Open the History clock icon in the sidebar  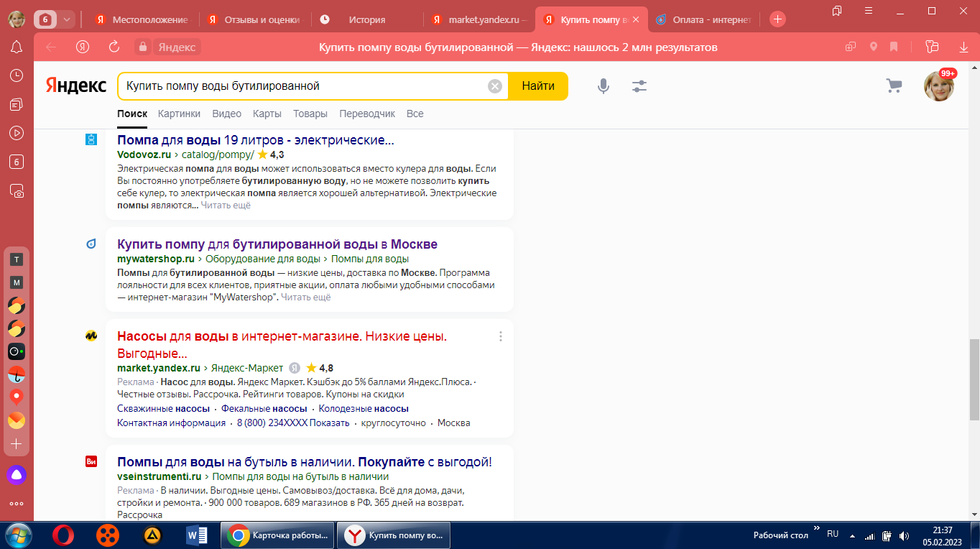click(x=17, y=75)
